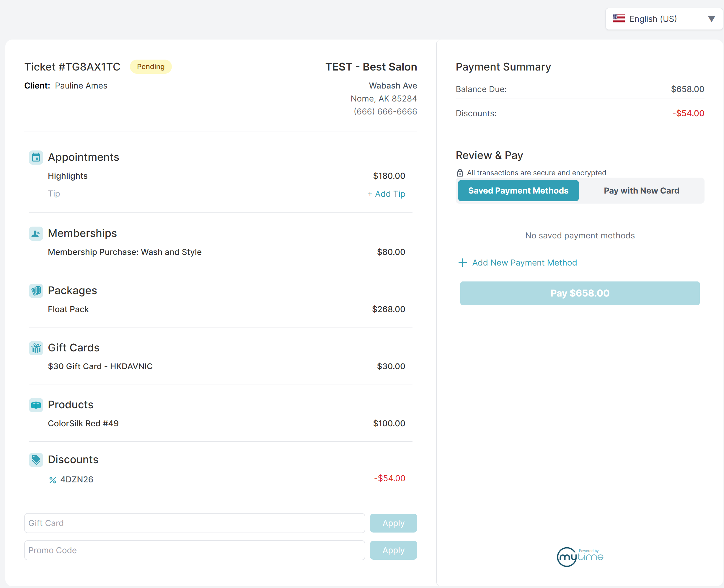Expand language list via the arrow
724x588 pixels.
[712, 19]
